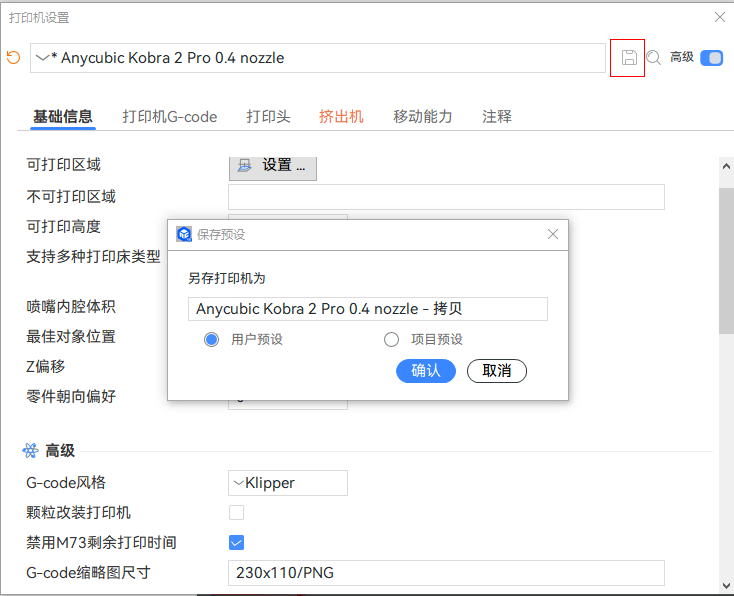Viewport: 734px width, 596px height.
Task: Click the 可打印区域 label
Action: tap(64, 165)
